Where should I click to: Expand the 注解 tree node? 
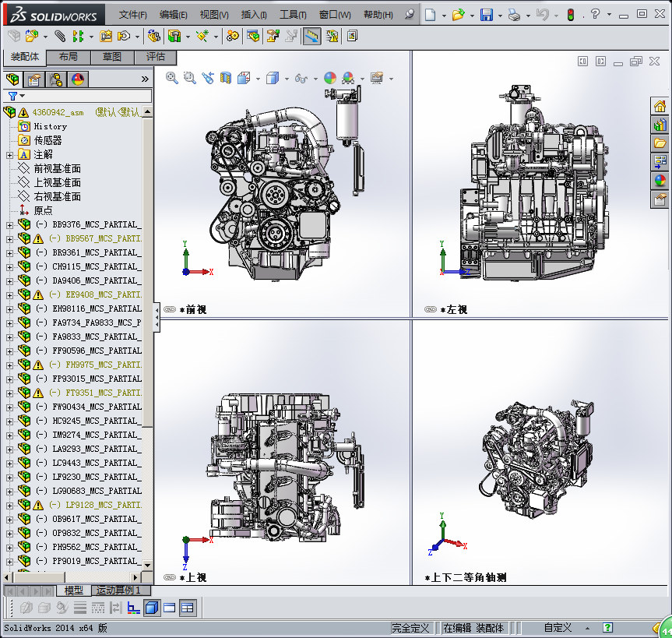(x=9, y=155)
